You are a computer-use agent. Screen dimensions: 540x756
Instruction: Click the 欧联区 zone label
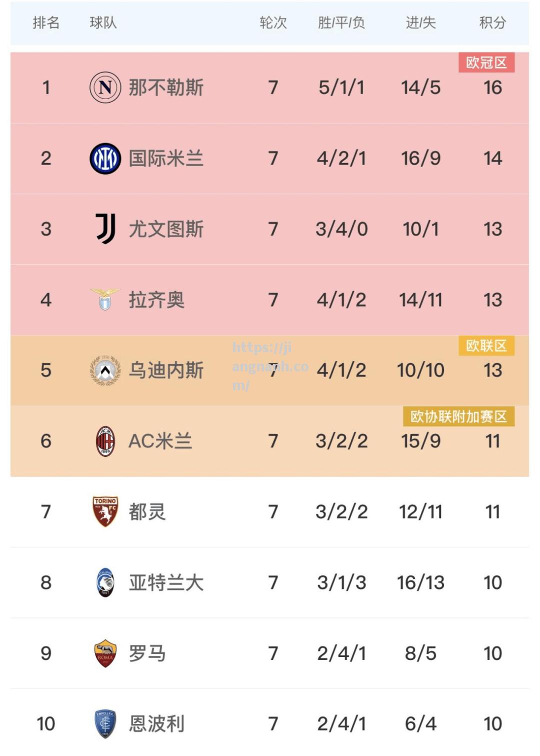click(x=486, y=346)
